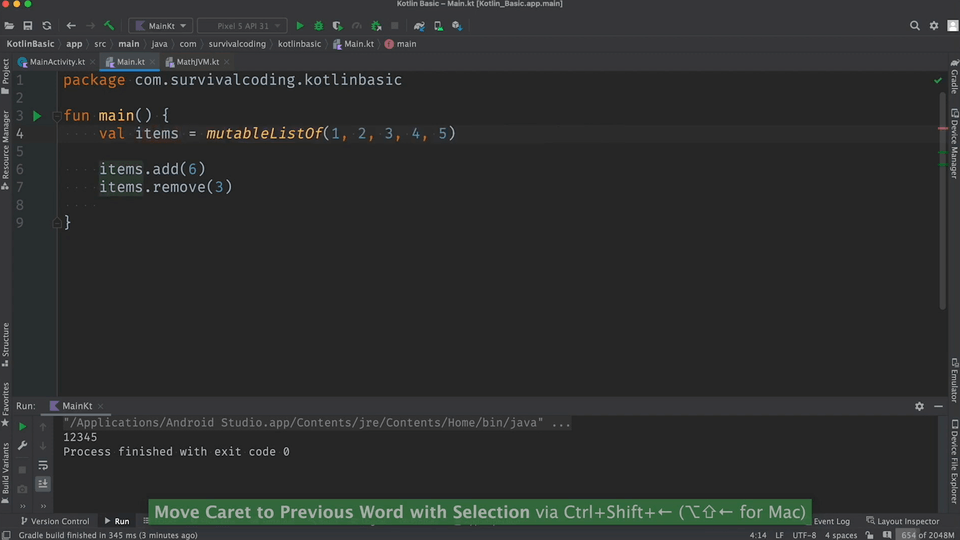Open the Pixel 5 API 31 device dropdown
This screenshot has width=960, height=540.
coord(242,26)
